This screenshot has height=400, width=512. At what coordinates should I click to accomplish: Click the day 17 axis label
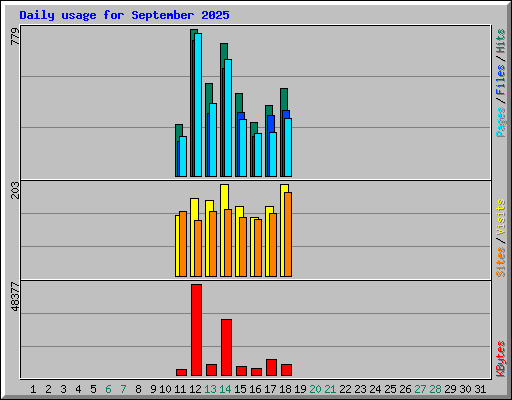(x=270, y=389)
